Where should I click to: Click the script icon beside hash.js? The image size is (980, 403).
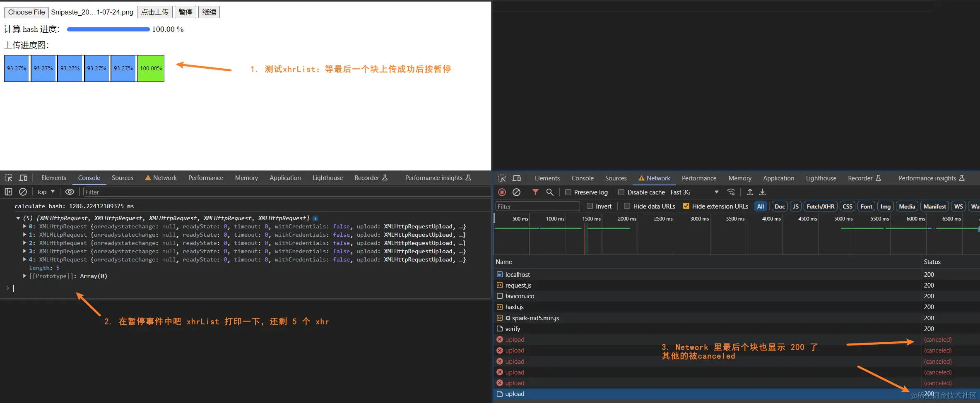pos(500,307)
